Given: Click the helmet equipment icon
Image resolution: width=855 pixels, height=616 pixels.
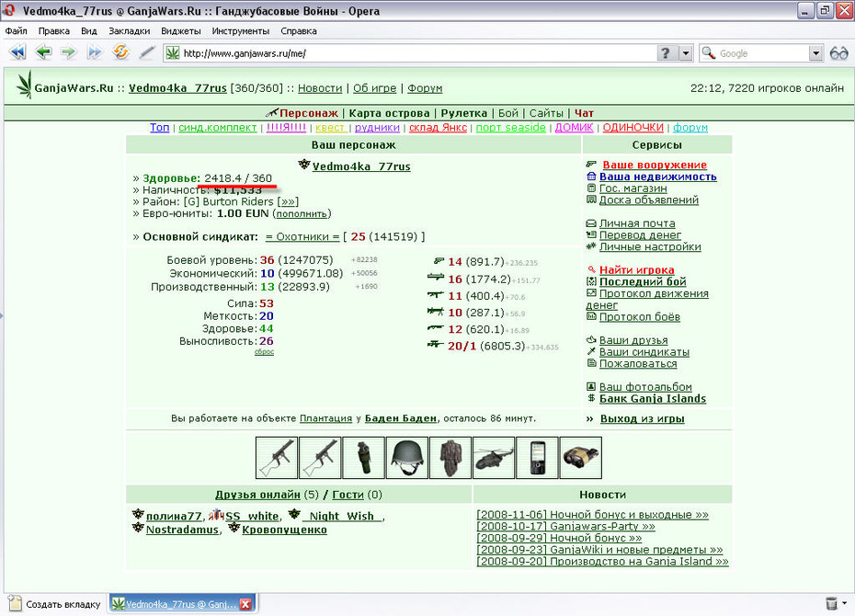Looking at the screenshot, I should (x=406, y=458).
